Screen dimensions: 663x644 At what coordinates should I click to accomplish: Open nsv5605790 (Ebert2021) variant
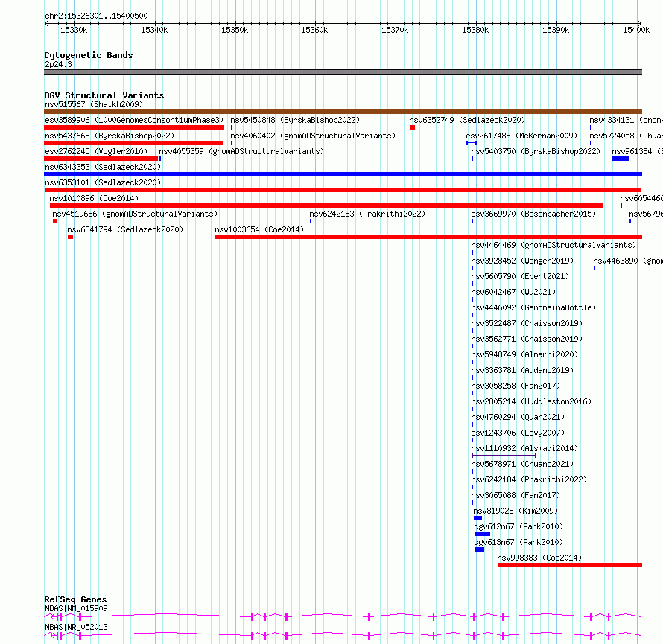click(520, 276)
